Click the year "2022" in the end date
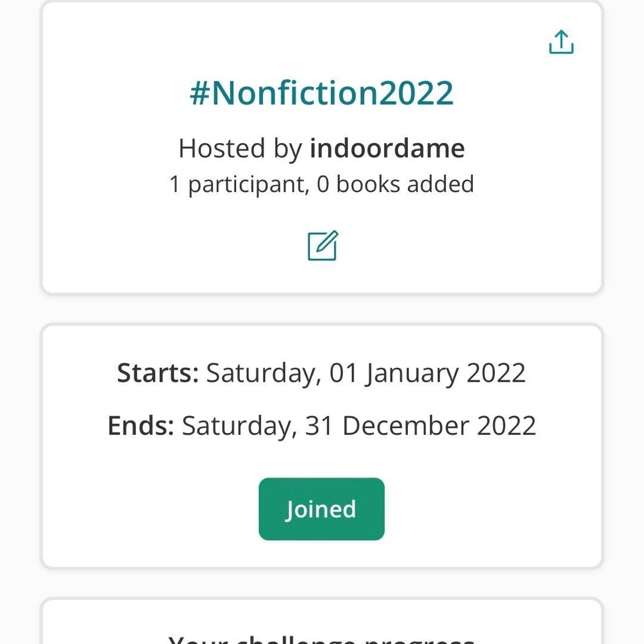 [x=506, y=426]
